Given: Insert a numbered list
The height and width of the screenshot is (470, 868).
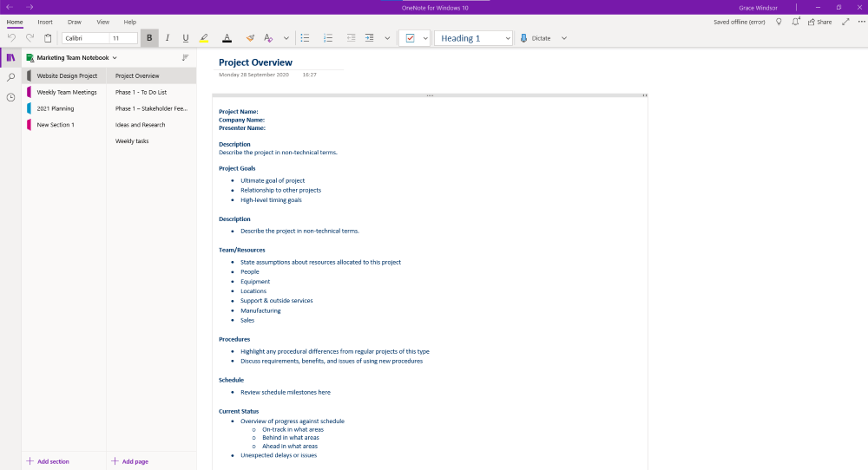Looking at the screenshot, I should pos(328,38).
